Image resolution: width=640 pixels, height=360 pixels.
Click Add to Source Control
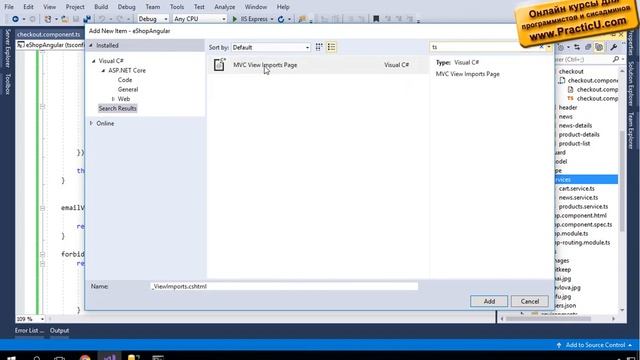(x=596, y=345)
